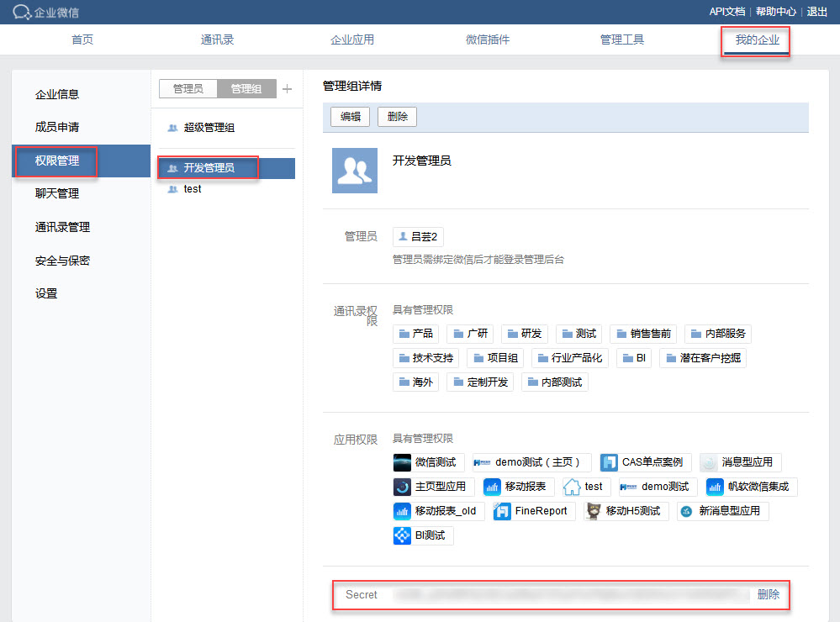
Task: Click the 编辑 button
Action: tap(351, 116)
